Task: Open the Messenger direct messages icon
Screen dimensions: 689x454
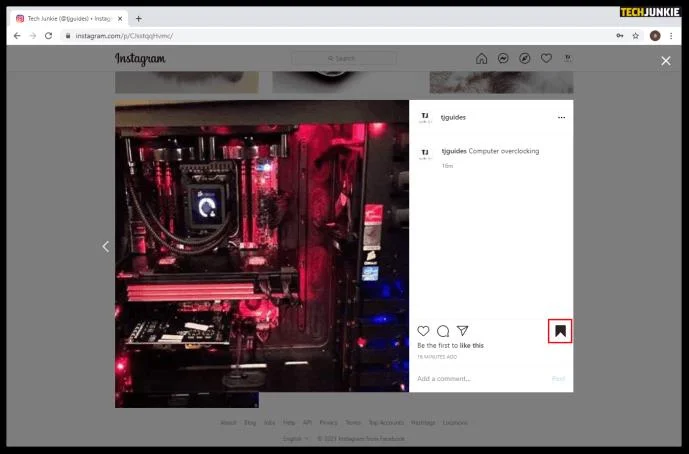Action: (x=503, y=58)
